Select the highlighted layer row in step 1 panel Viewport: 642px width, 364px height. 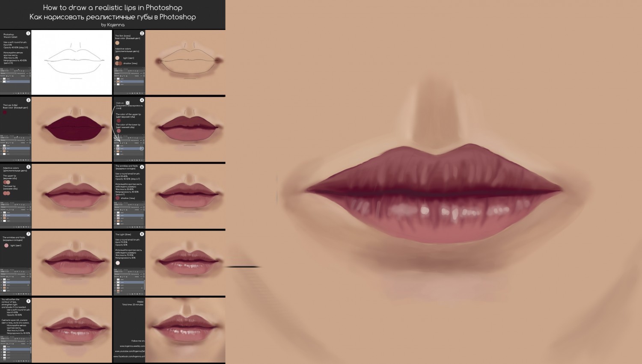point(15,81)
